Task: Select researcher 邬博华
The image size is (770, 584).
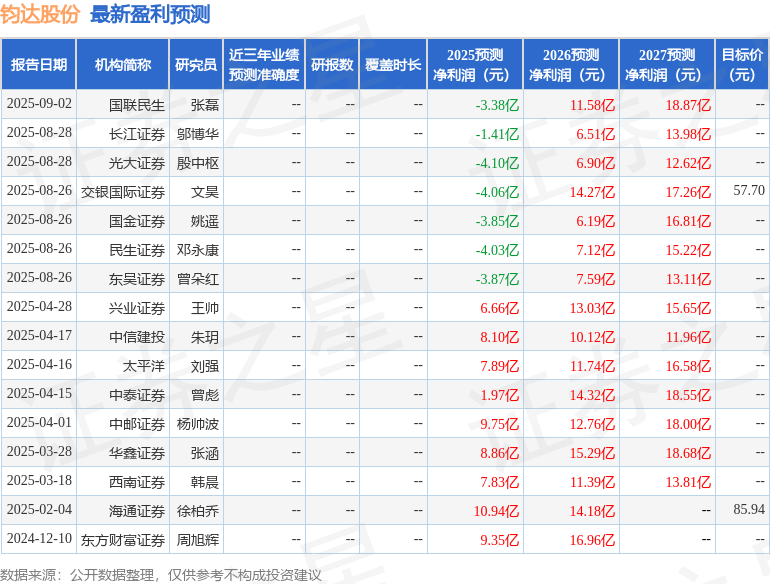Action: [x=198, y=134]
